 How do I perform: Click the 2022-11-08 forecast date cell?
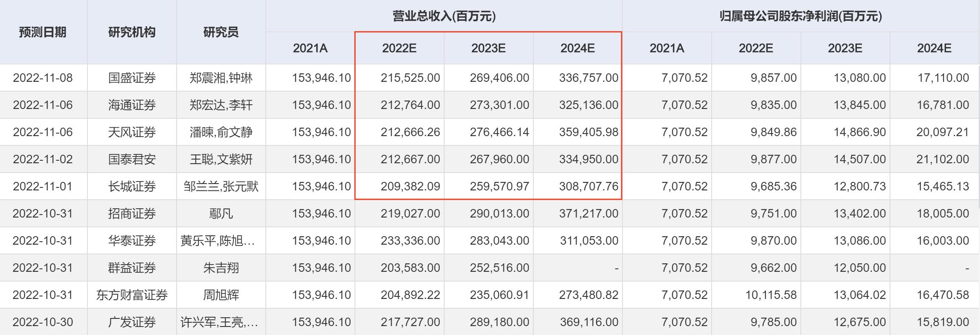[x=43, y=78]
